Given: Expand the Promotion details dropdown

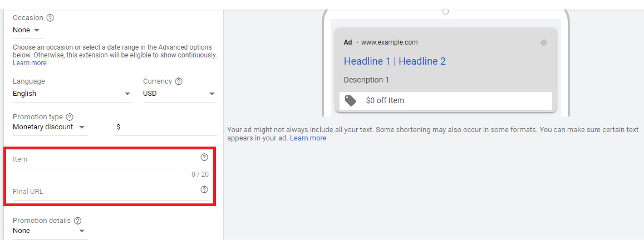Looking at the screenshot, I should coord(51,231).
